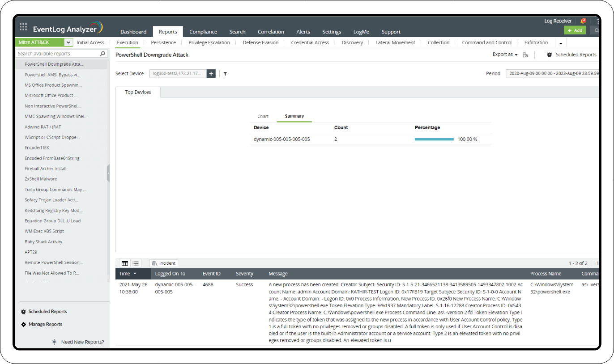Open the device filter funnel icon
Image resolution: width=614 pixels, height=364 pixels.
pyautogui.click(x=225, y=74)
